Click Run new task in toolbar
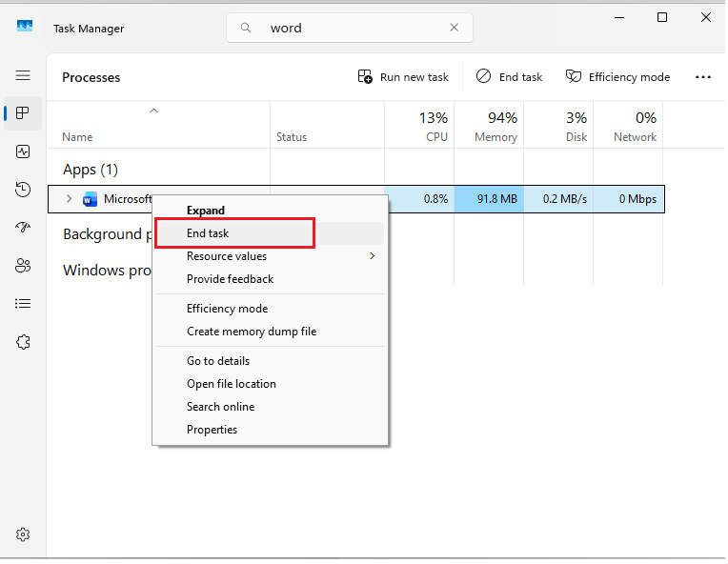Screen dimensions: 728x564 (402, 77)
